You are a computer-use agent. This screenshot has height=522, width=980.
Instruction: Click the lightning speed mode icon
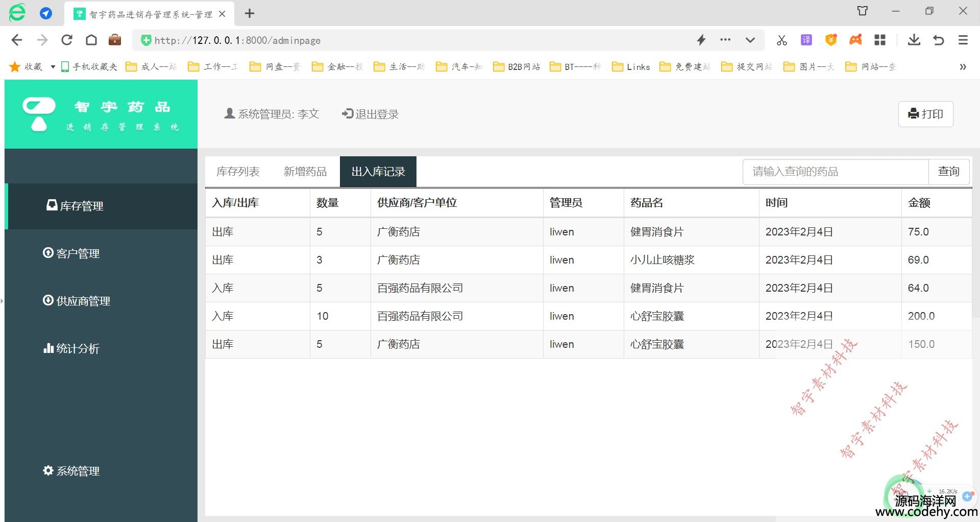701,40
